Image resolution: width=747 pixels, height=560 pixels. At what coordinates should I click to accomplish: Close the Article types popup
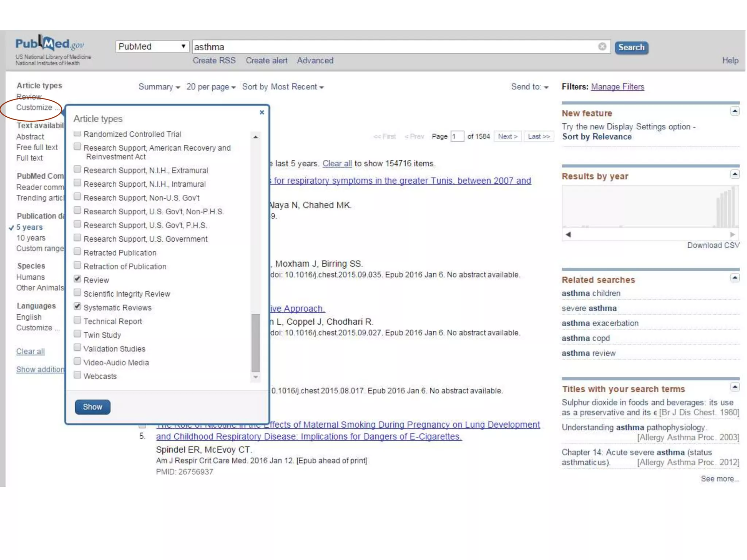pyautogui.click(x=262, y=112)
